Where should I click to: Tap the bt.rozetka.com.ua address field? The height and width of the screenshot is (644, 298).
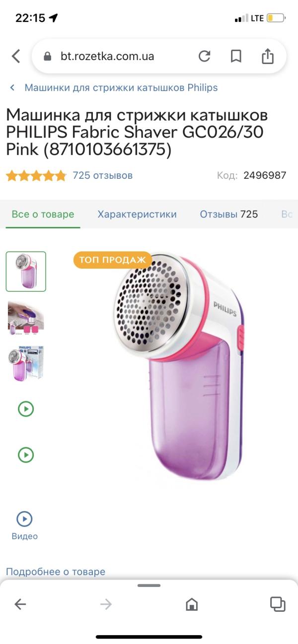pyautogui.click(x=107, y=56)
